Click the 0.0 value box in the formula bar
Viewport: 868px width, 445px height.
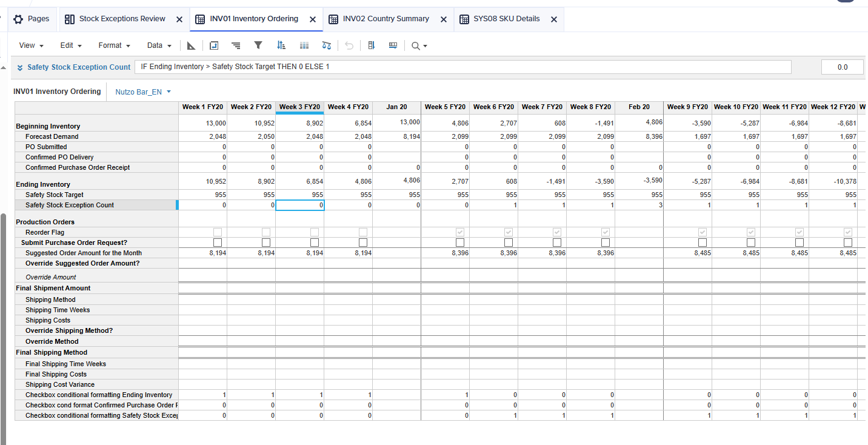click(x=843, y=67)
